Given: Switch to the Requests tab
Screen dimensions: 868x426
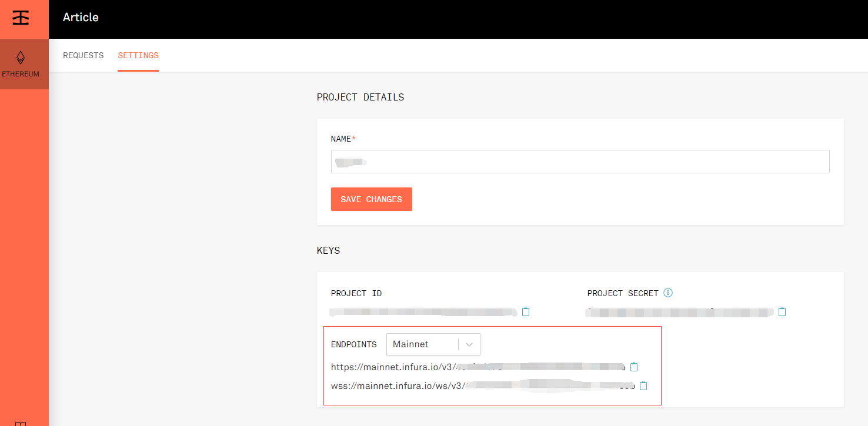Looking at the screenshot, I should pyautogui.click(x=83, y=55).
